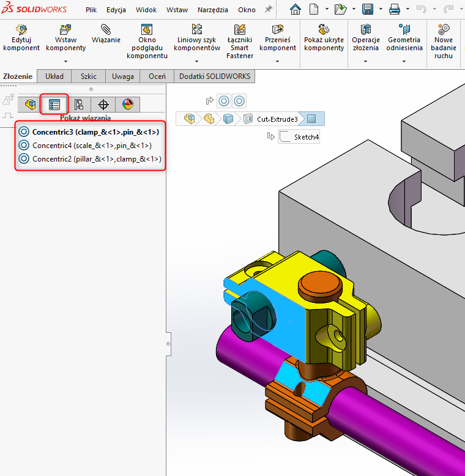The image size is (465, 476).
Task: Open Geometria odniesienia tool
Action: (x=404, y=38)
